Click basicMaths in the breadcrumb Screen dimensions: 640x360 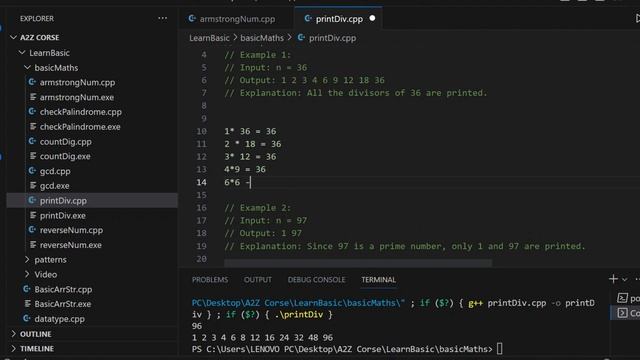262,38
